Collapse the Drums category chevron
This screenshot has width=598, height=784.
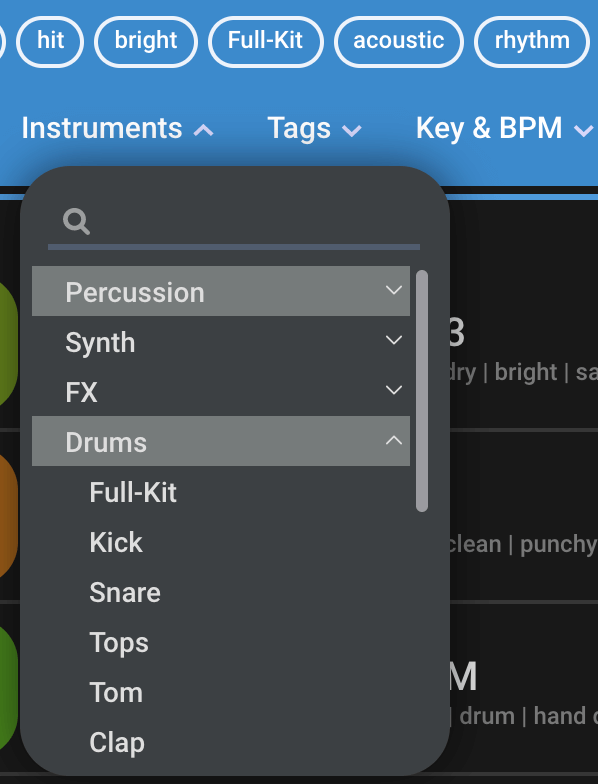[394, 440]
